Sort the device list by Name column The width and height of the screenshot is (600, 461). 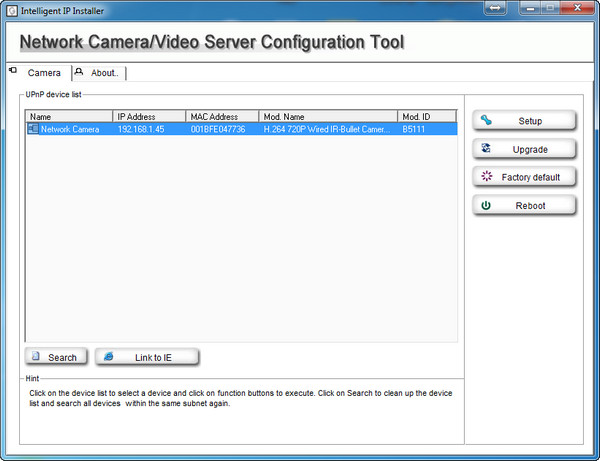click(x=70, y=116)
